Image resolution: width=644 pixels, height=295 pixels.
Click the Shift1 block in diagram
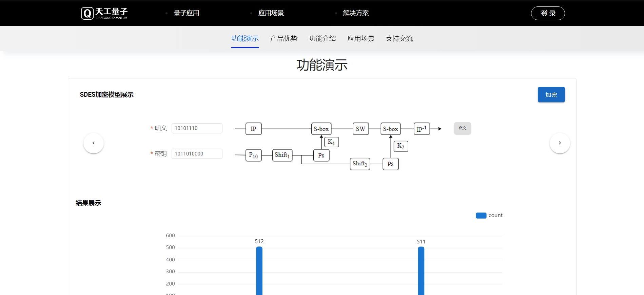click(282, 155)
